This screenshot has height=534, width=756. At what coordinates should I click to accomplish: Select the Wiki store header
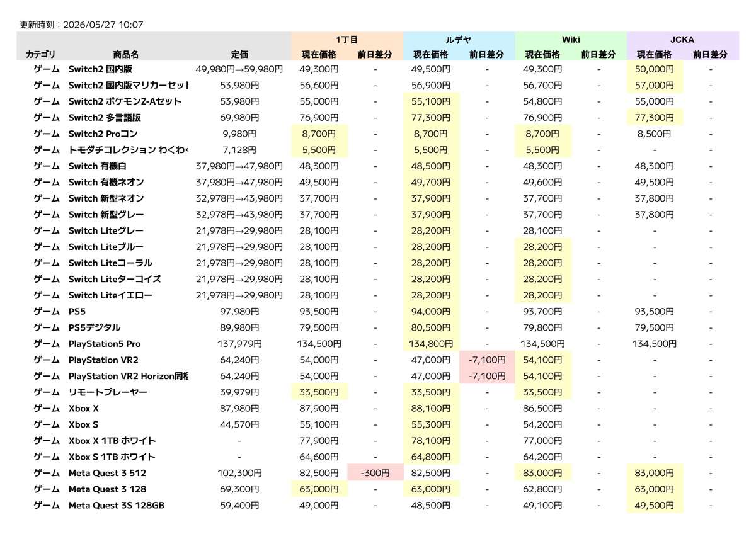tap(571, 39)
